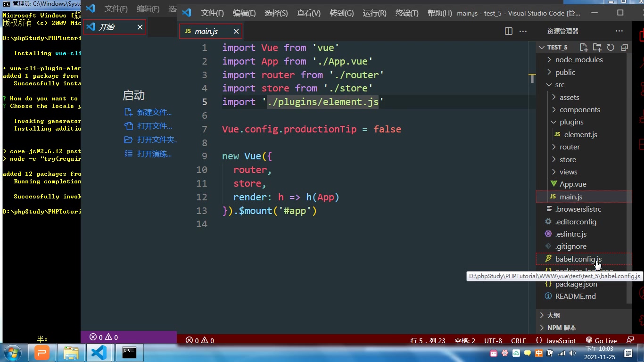The width and height of the screenshot is (644, 362).
Task: Switch to VS Code via taskbar icon
Action: [x=99, y=353]
